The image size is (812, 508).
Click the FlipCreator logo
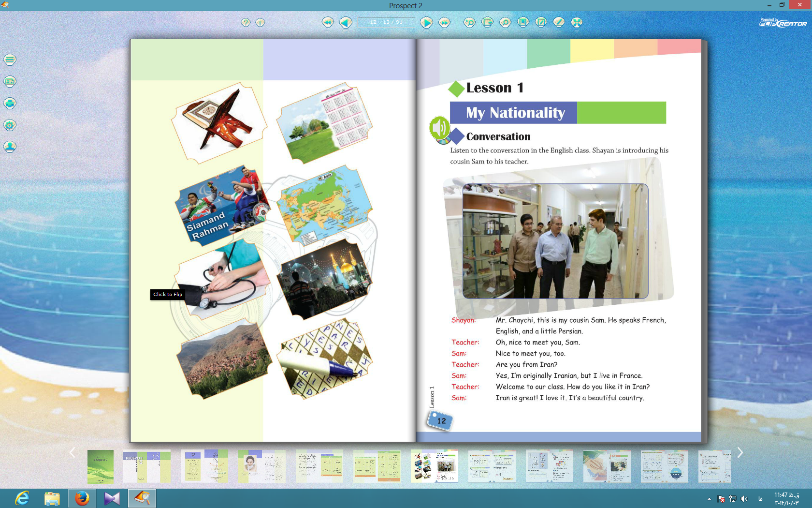(783, 22)
